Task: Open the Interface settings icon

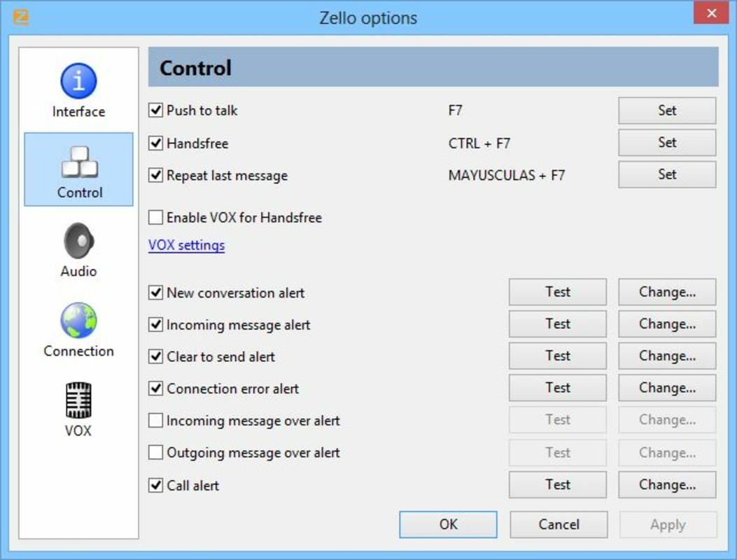Action: (78, 80)
